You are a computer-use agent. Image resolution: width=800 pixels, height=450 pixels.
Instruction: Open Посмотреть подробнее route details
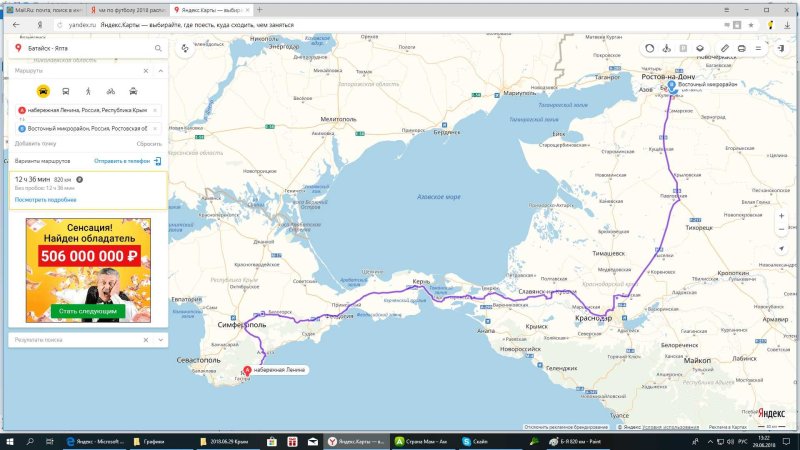pyautogui.click(x=45, y=200)
